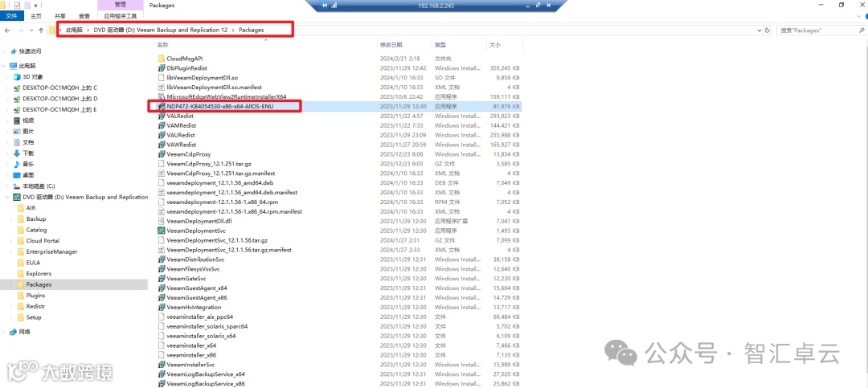
Task: Open 桌面 folder in sidebar
Action: coord(28,175)
